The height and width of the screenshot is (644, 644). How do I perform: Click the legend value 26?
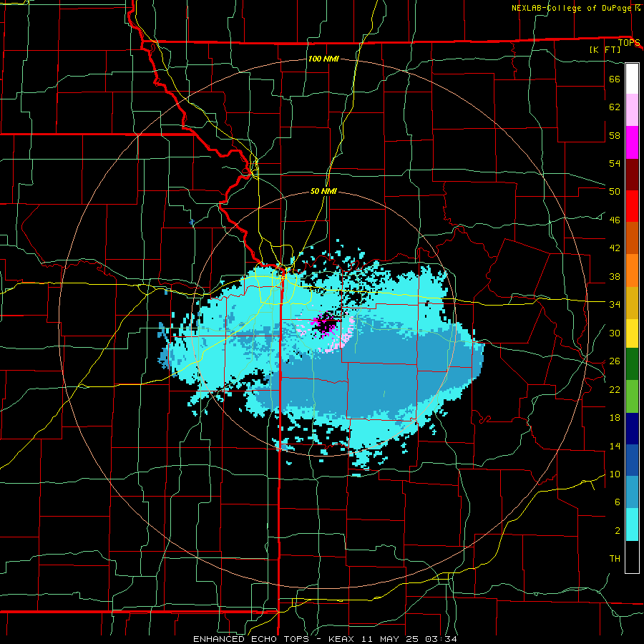615,361
